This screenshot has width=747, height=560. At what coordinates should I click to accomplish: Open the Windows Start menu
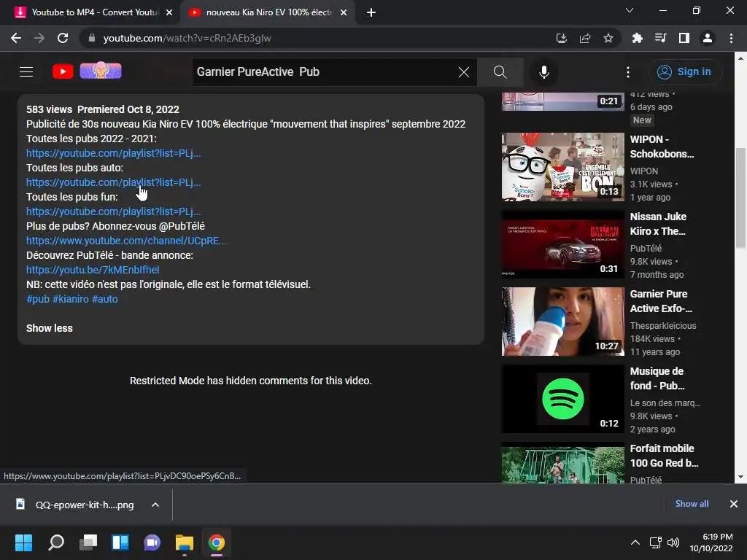(23, 542)
